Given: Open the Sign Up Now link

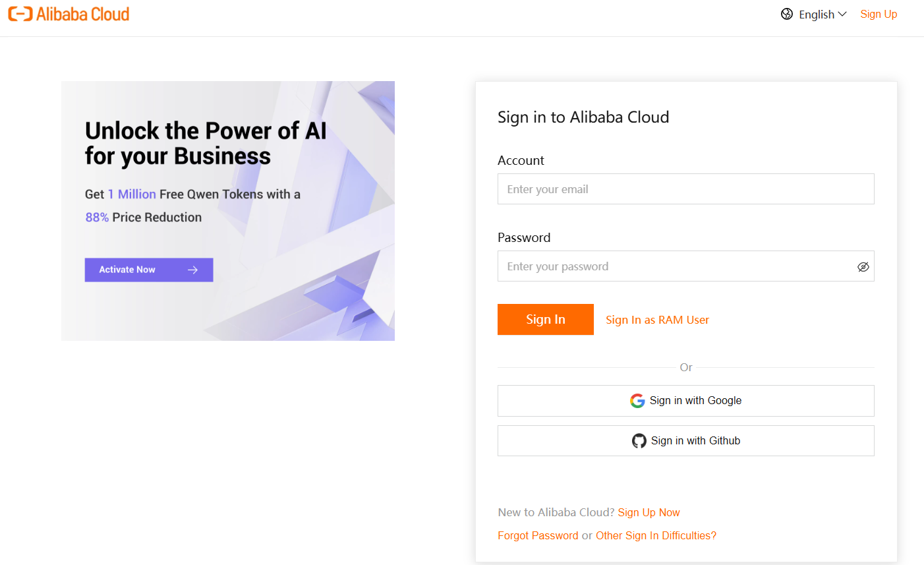Looking at the screenshot, I should 649,512.
